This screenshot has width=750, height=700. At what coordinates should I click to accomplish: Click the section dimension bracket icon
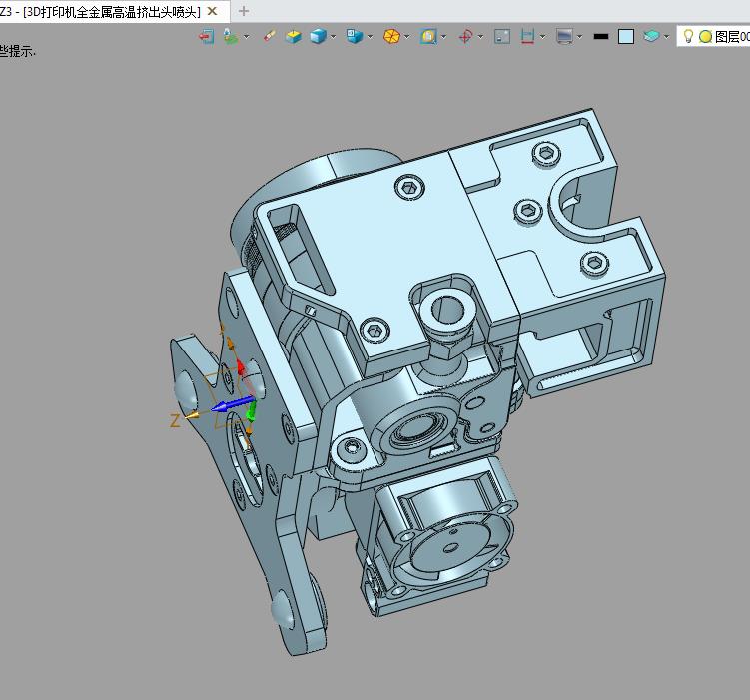527,36
